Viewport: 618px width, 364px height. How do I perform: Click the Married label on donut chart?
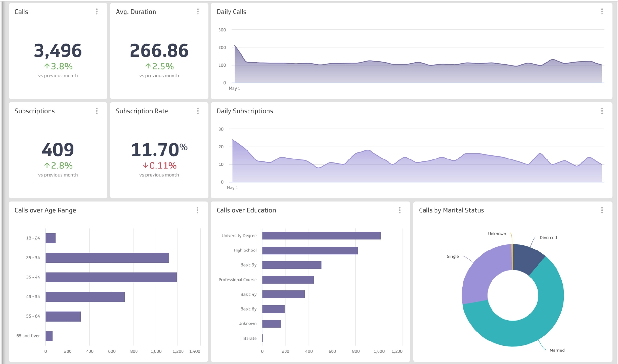pos(557,350)
